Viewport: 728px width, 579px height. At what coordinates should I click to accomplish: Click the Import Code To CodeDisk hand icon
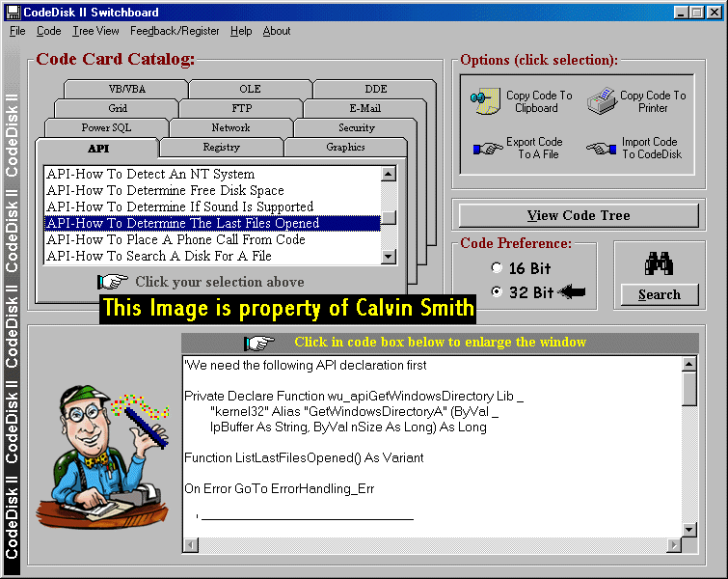[x=602, y=149]
